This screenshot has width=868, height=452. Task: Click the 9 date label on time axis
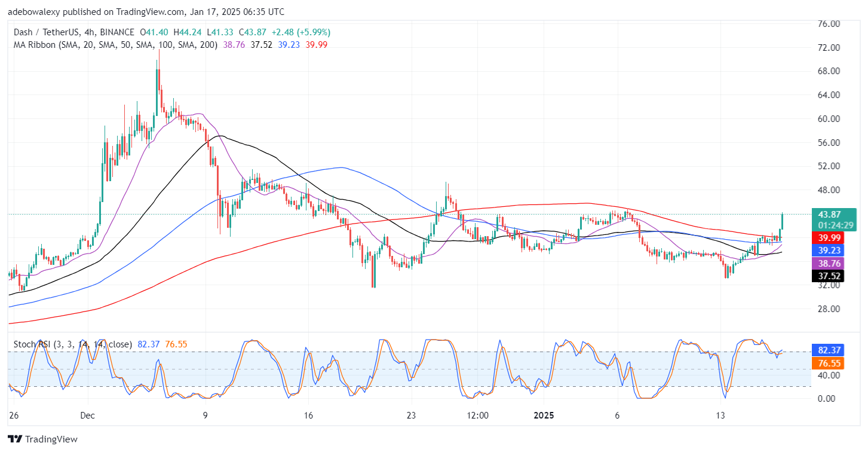click(x=205, y=414)
